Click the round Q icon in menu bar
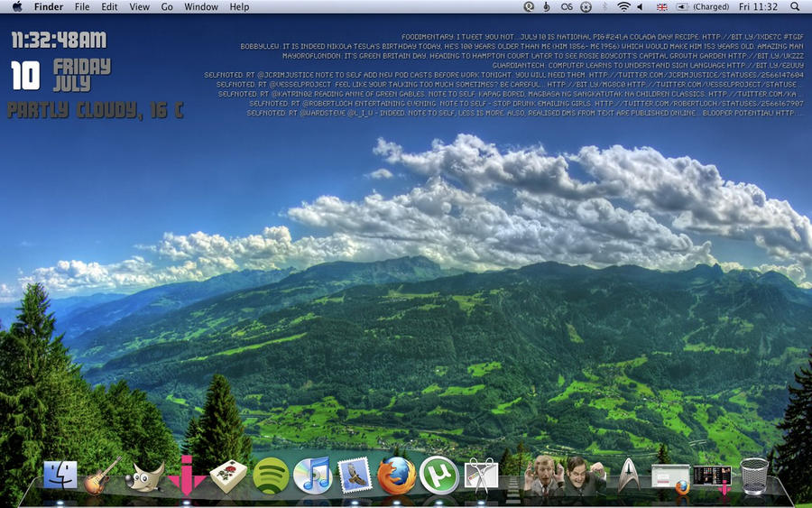Image resolution: width=812 pixels, height=508 pixels. [x=529, y=6]
